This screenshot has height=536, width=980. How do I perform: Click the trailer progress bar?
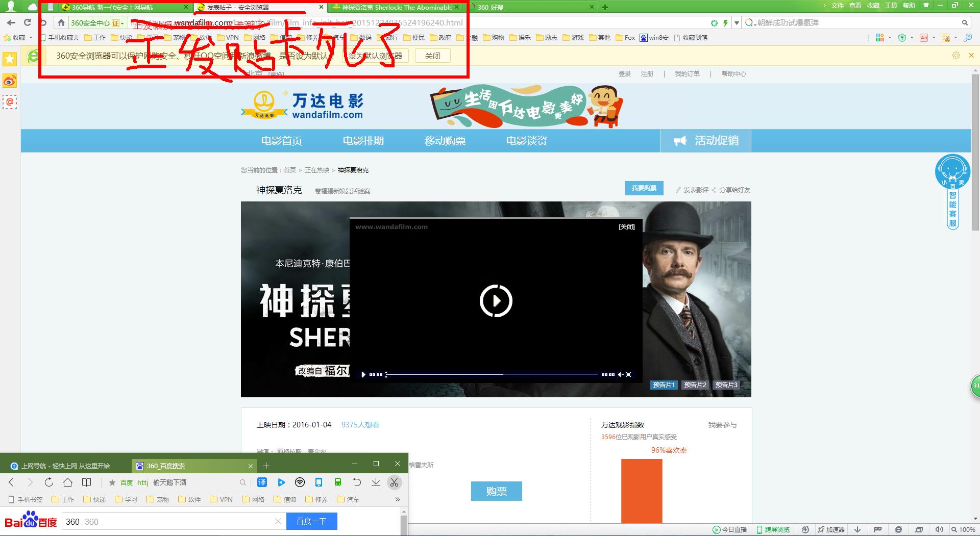[x=492, y=374]
